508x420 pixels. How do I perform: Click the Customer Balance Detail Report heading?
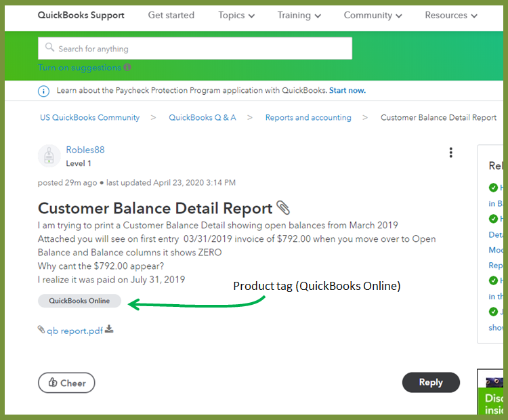(x=155, y=208)
